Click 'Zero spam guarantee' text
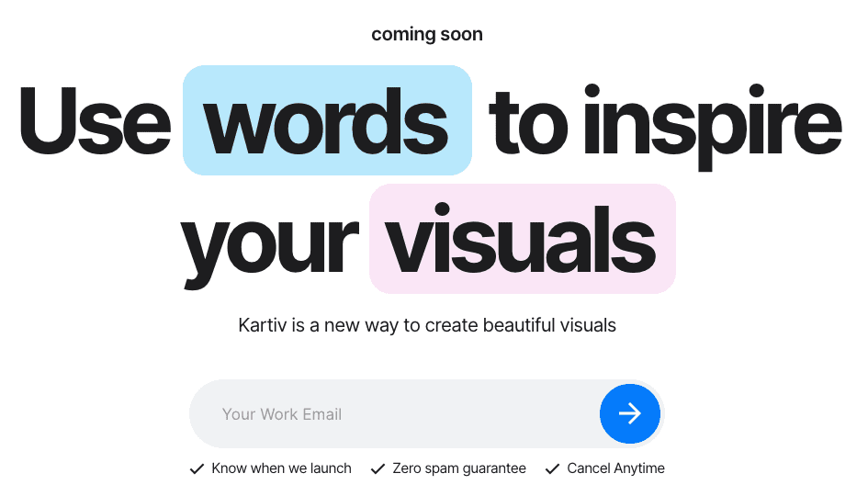The height and width of the screenshot is (496, 868). coord(459,468)
